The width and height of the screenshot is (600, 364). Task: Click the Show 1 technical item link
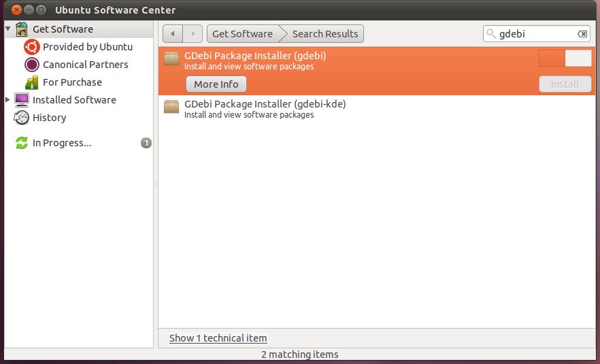[x=218, y=338]
